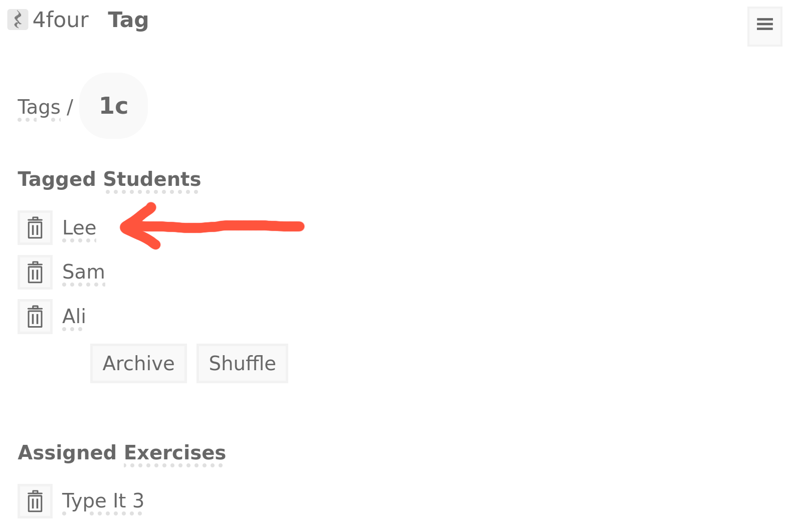Click the Tag page title
Viewport: 789px width, 532px height.
128,20
